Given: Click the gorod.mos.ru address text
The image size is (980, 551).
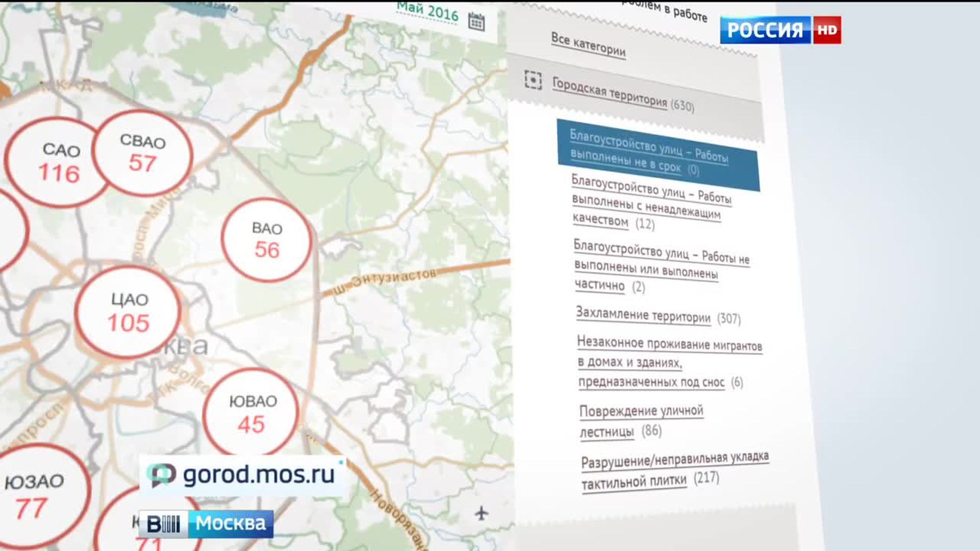Looking at the screenshot, I should click(258, 475).
